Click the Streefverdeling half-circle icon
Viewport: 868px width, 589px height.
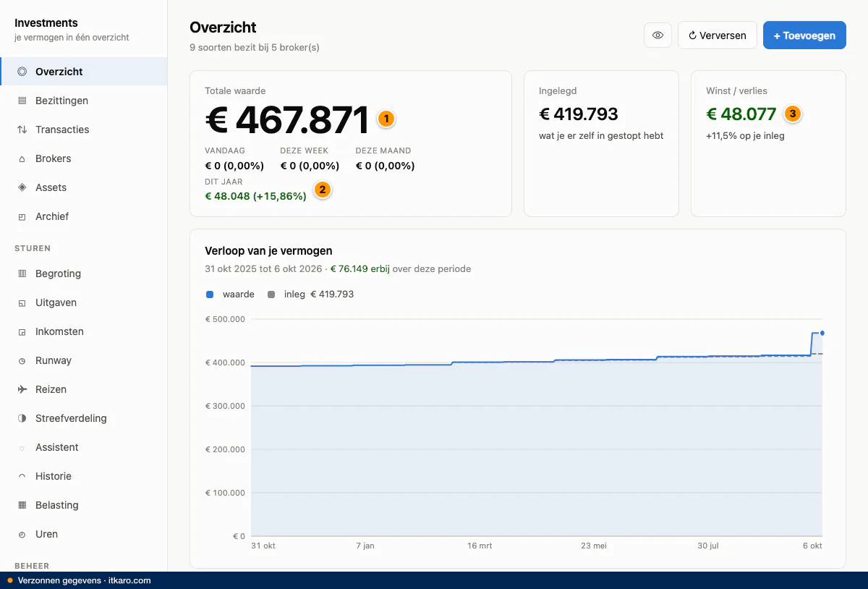pyautogui.click(x=22, y=418)
